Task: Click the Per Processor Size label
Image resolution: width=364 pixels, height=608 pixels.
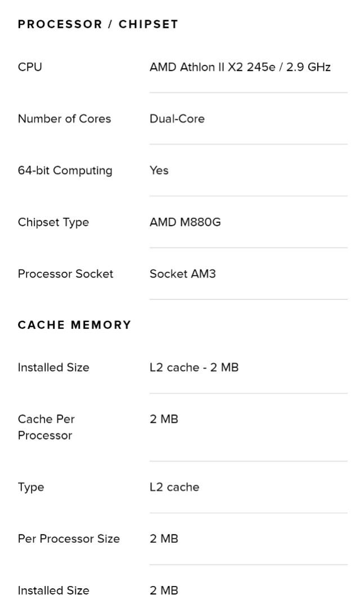Action: [69, 539]
